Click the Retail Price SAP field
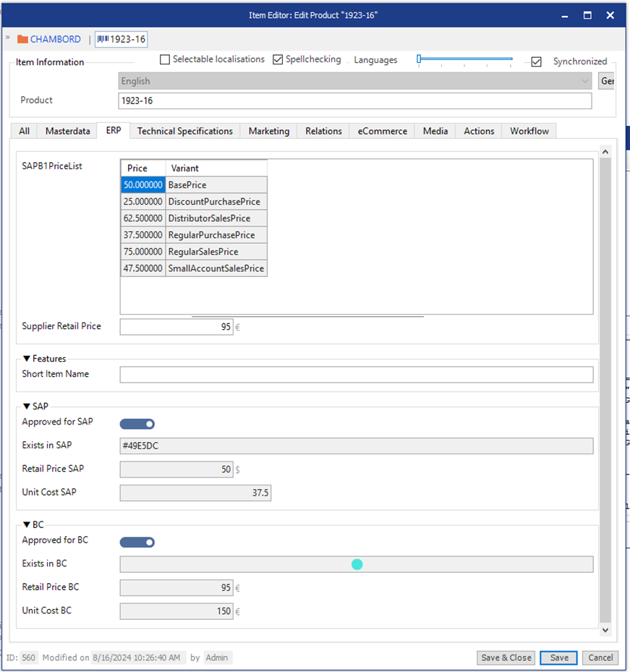The image size is (630, 672). click(x=176, y=469)
